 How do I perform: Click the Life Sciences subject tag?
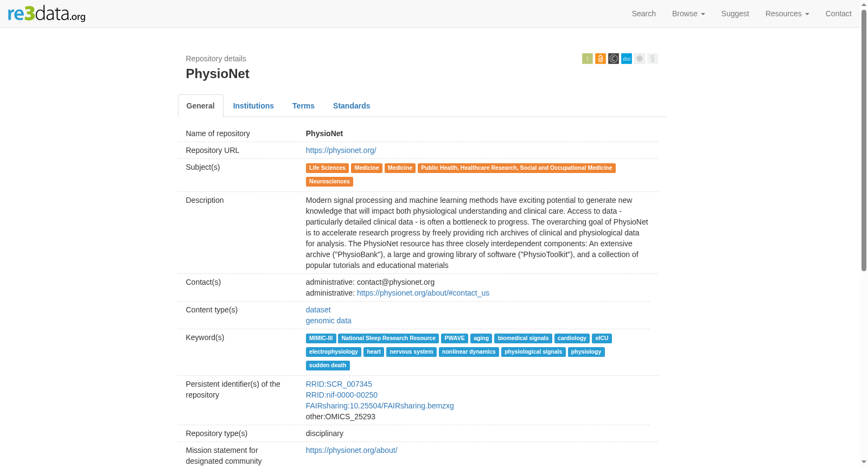tap(327, 168)
